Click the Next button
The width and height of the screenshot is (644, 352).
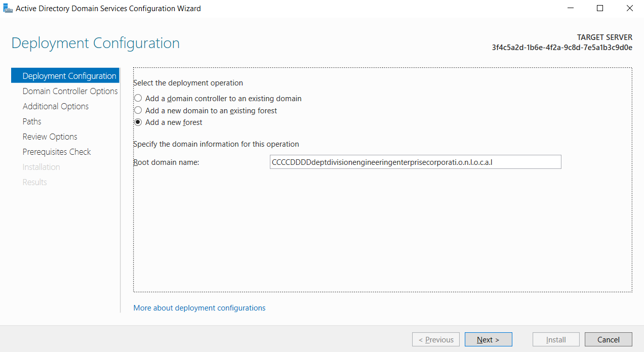488,339
